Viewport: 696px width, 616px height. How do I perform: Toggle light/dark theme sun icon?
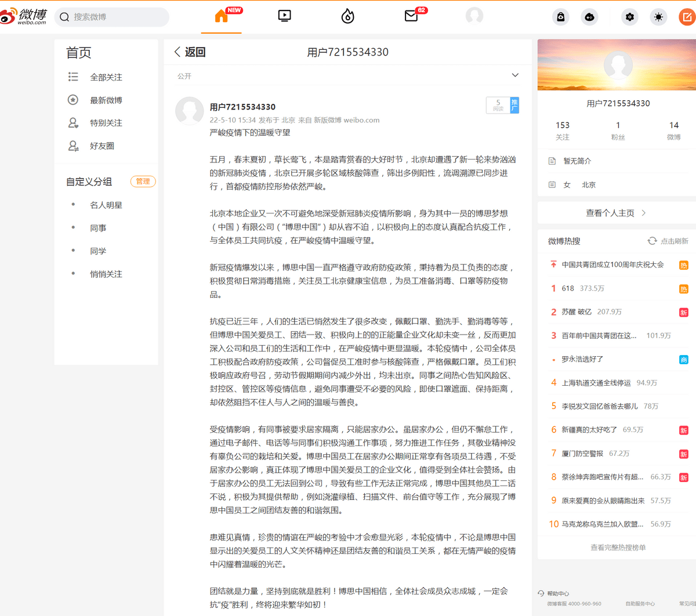tap(658, 17)
